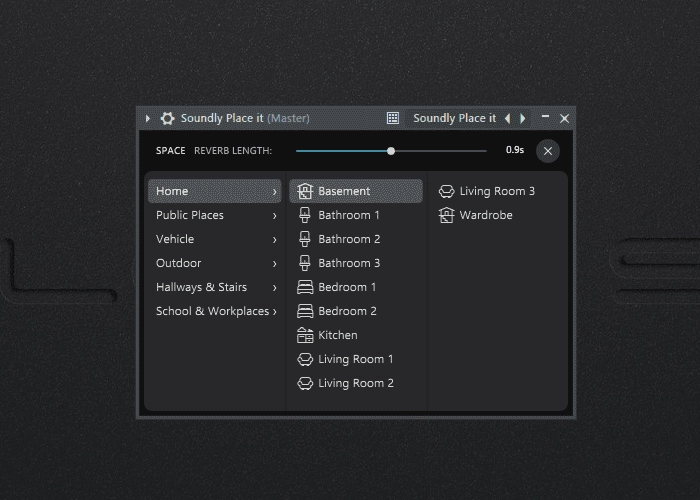Open plugin options arrow in title bar
The height and width of the screenshot is (500, 700).
point(147,118)
